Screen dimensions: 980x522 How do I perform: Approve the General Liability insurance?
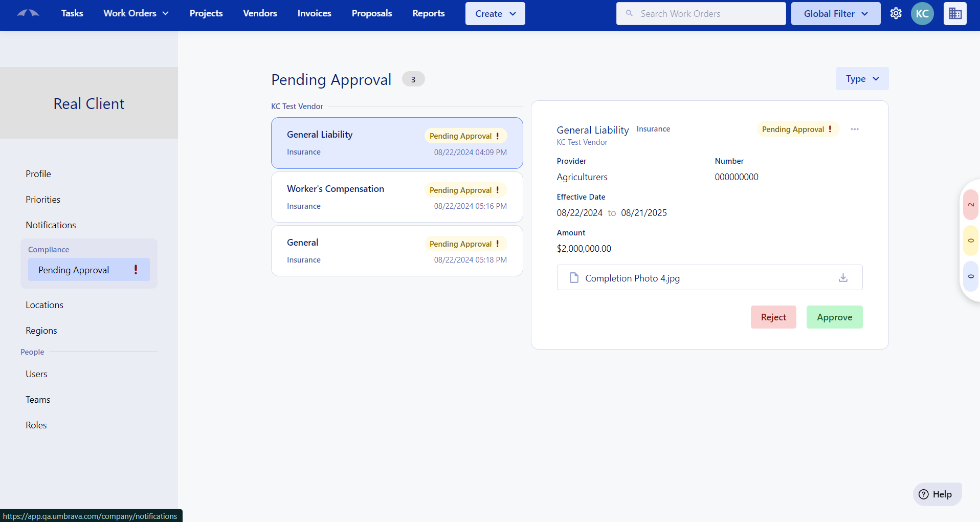click(834, 317)
